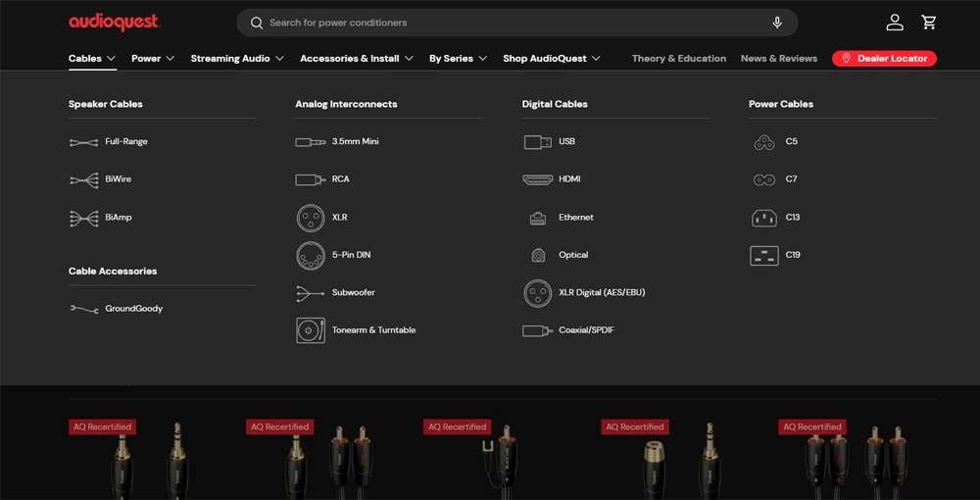Open the Dealer Locator button
Image resolution: width=980 pixels, height=500 pixels.
[884, 58]
